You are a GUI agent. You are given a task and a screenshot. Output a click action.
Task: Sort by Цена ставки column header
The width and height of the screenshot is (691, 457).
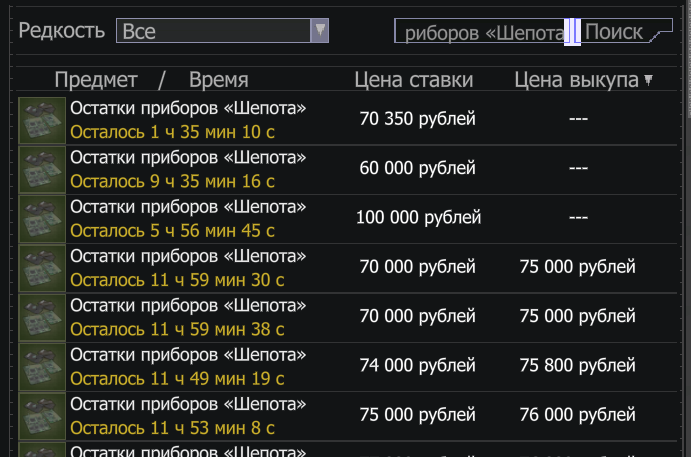[x=414, y=80]
